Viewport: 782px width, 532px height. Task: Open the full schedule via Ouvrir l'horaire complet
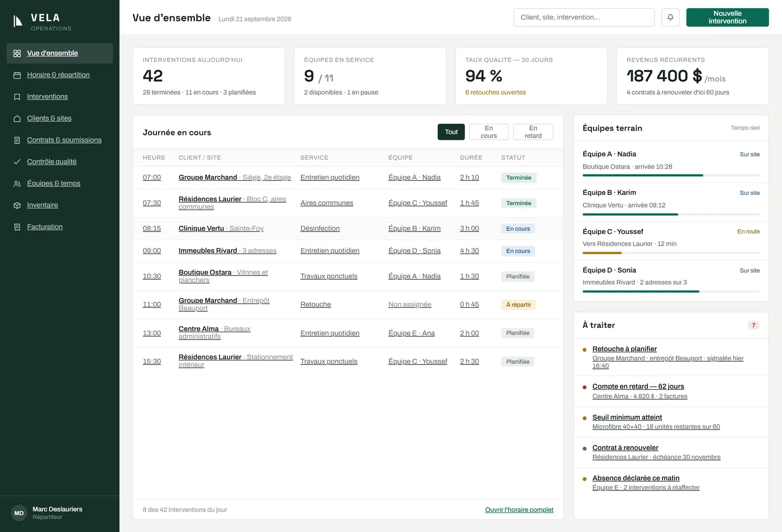[x=519, y=510]
